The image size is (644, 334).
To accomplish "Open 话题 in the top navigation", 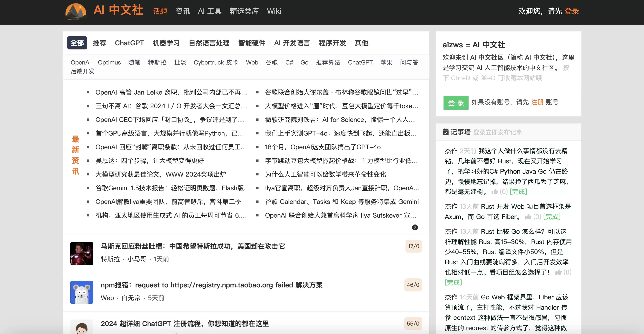I will (160, 11).
